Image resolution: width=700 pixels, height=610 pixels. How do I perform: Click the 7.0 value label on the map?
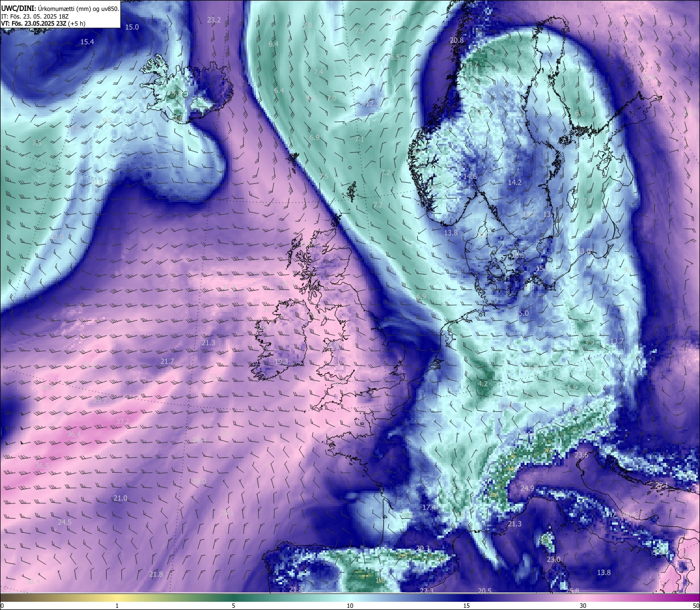click(x=331, y=98)
